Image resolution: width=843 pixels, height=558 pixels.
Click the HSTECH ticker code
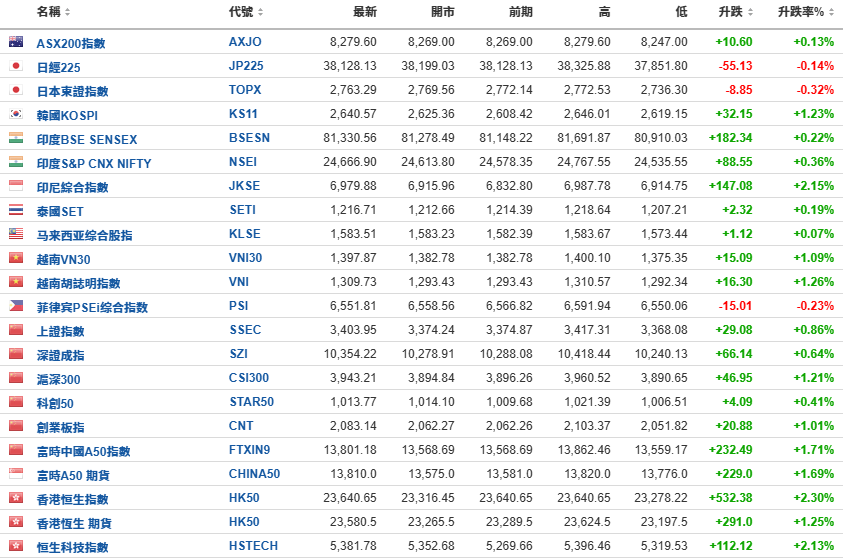point(253,546)
